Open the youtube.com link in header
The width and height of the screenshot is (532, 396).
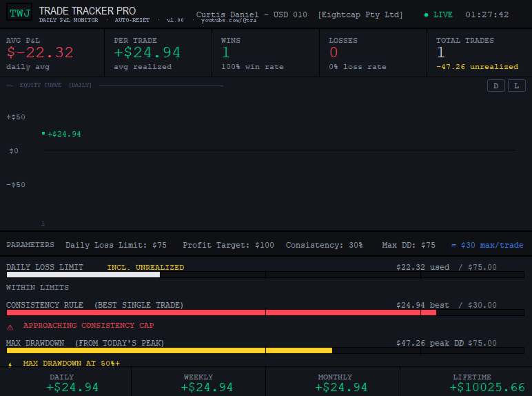click(228, 21)
